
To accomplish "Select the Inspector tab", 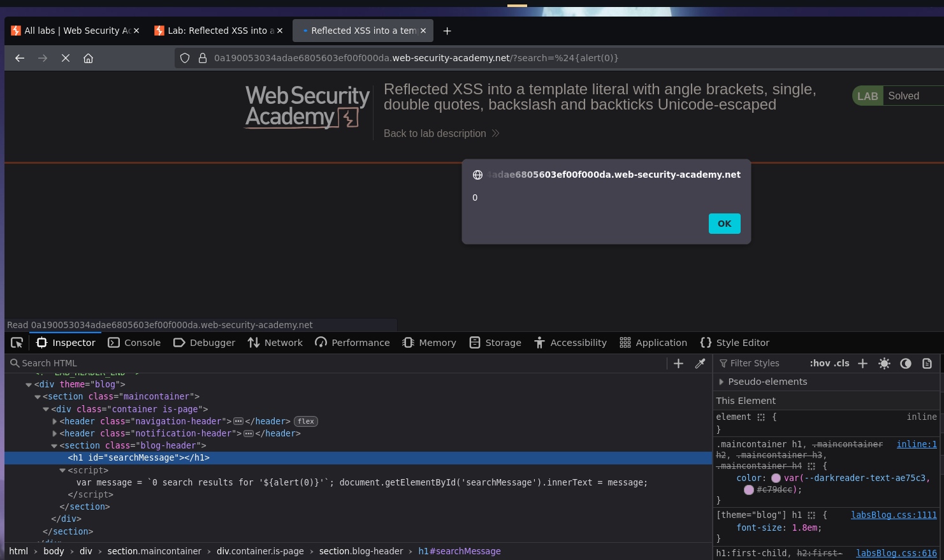I will coord(66,343).
